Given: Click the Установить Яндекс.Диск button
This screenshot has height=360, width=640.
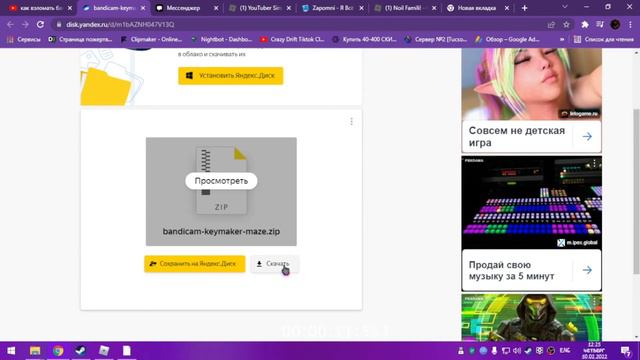Looking at the screenshot, I should tap(231, 76).
